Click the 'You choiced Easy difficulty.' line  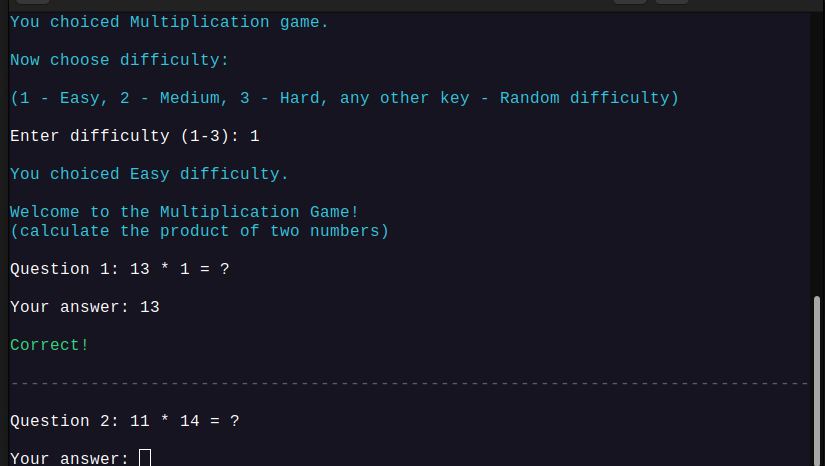[x=149, y=174]
